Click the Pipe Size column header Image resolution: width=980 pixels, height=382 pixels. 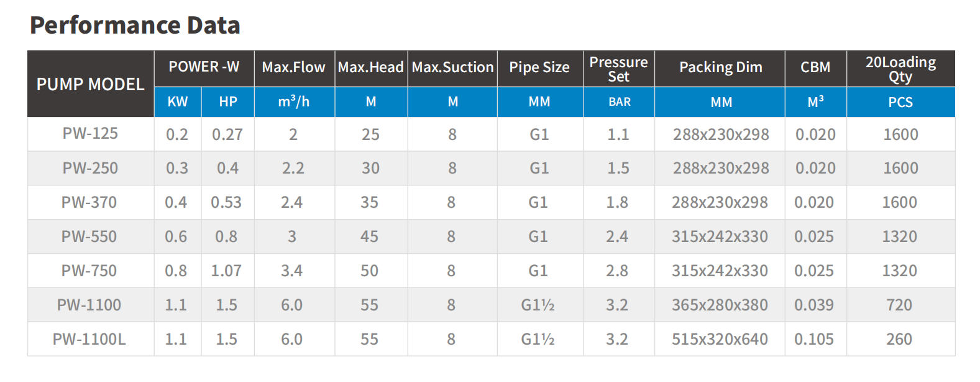(539, 67)
